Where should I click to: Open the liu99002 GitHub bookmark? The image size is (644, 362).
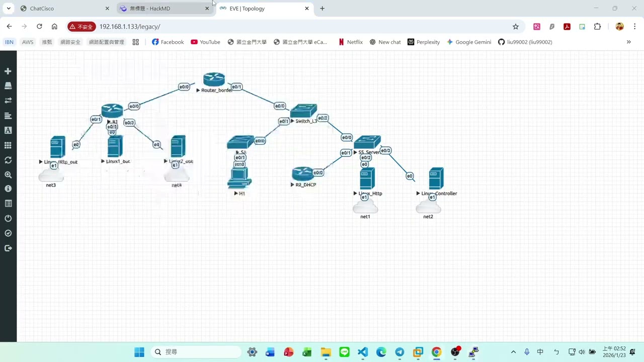pyautogui.click(x=525, y=42)
